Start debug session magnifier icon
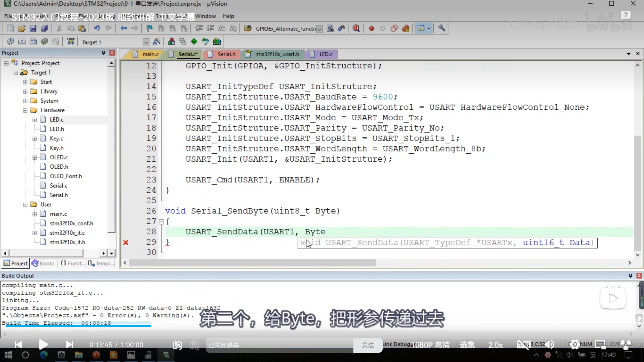This screenshot has height=362, width=644. [356, 28]
